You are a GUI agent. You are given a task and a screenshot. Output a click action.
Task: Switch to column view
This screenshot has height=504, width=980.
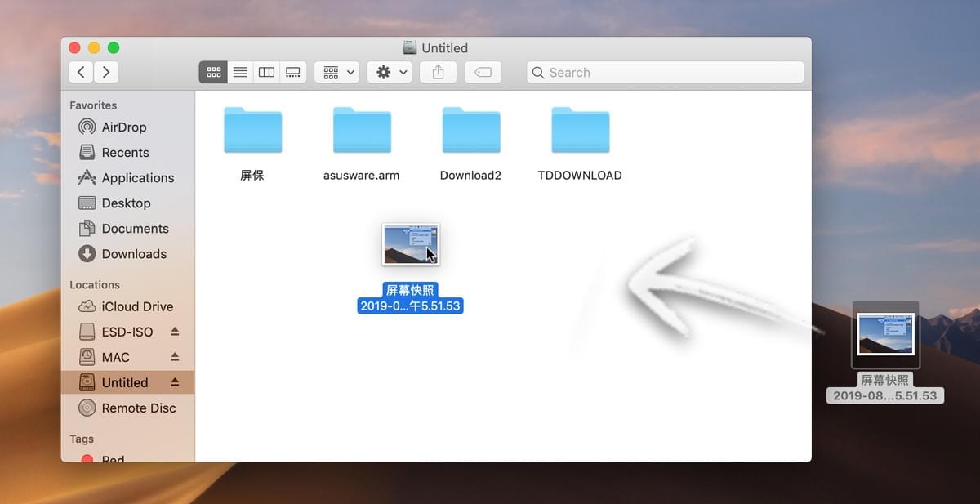266,72
